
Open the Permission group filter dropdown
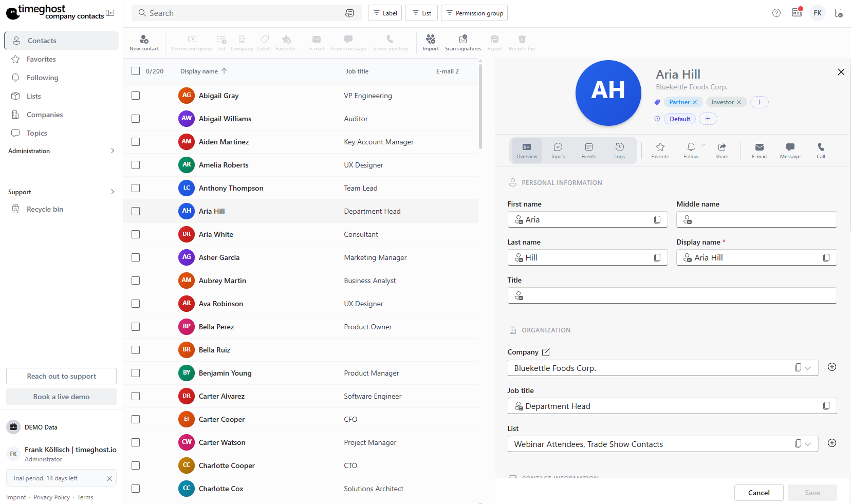pyautogui.click(x=474, y=13)
